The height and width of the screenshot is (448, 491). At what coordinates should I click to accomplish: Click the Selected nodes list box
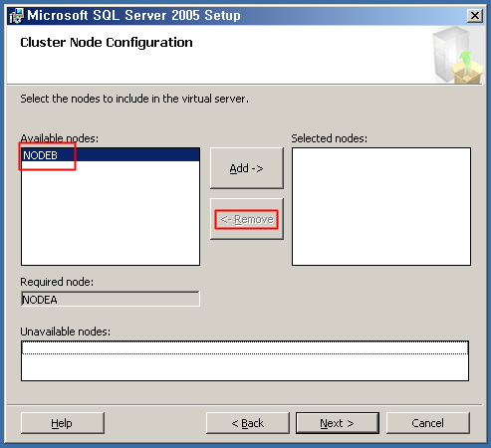point(381,206)
